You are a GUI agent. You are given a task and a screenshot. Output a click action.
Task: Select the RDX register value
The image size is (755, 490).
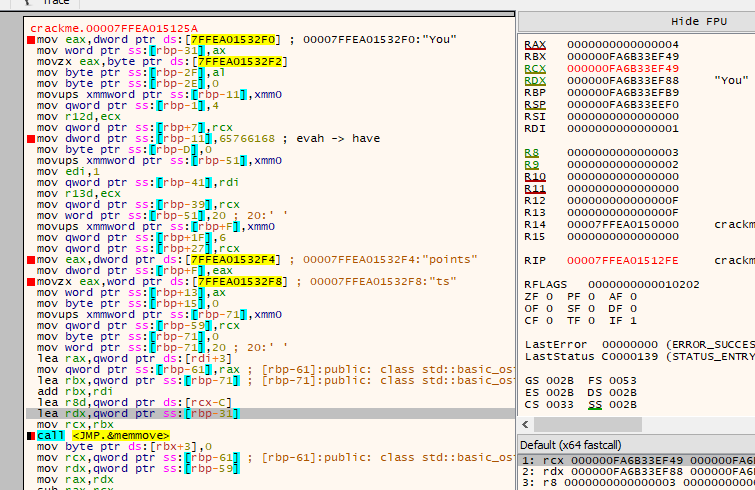click(x=623, y=81)
